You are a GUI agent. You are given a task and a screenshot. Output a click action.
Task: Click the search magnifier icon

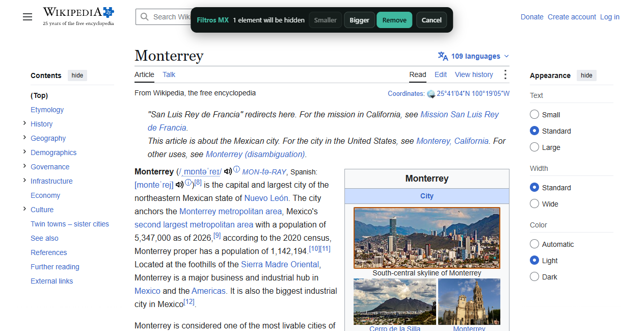coord(145,17)
